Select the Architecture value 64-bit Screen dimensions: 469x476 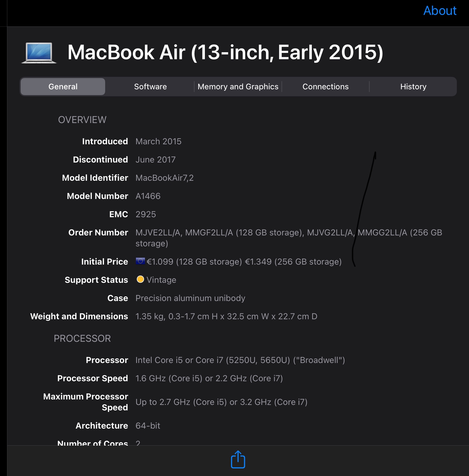(x=148, y=426)
